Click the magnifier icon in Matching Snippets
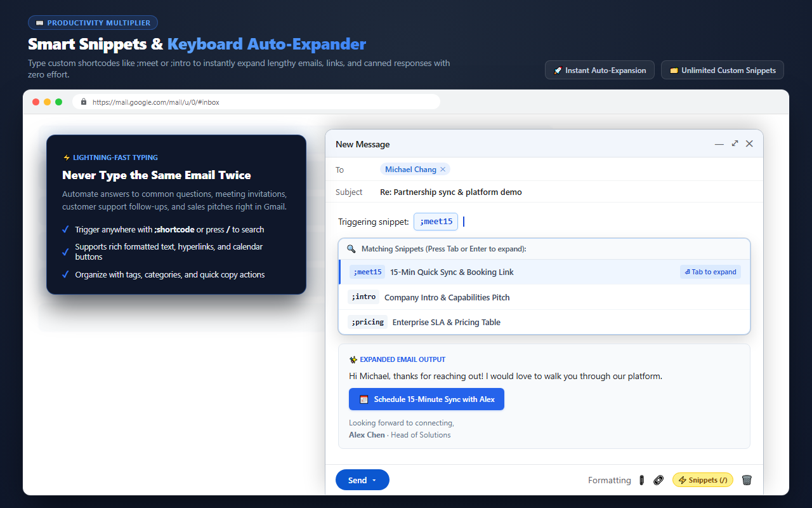The height and width of the screenshot is (508, 812). (x=351, y=249)
